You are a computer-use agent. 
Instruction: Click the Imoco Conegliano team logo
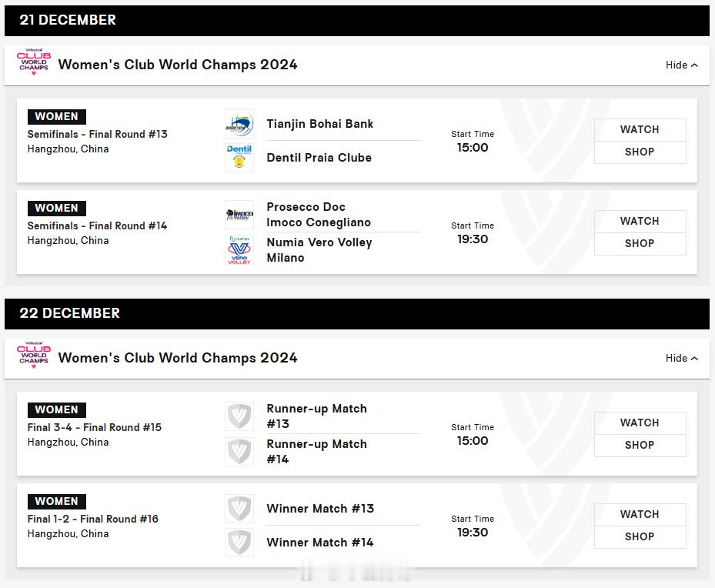point(239,215)
